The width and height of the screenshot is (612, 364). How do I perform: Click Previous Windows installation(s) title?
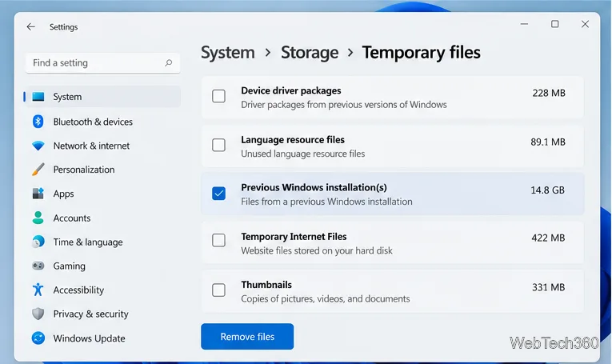point(314,187)
